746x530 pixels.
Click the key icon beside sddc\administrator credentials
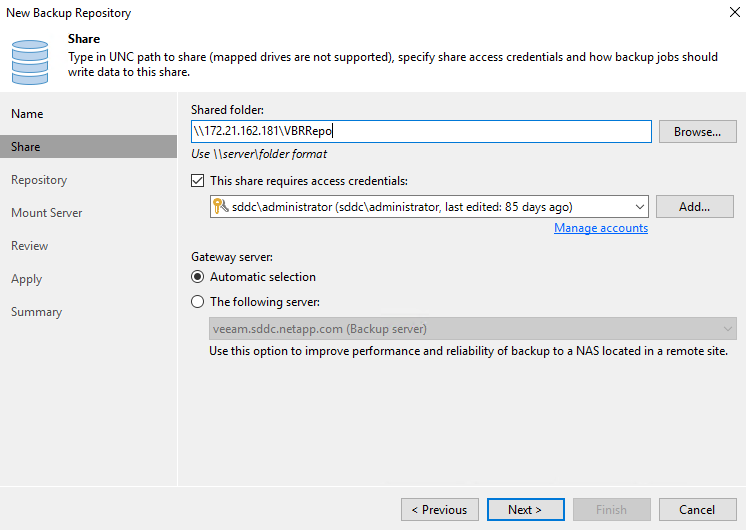(220, 207)
